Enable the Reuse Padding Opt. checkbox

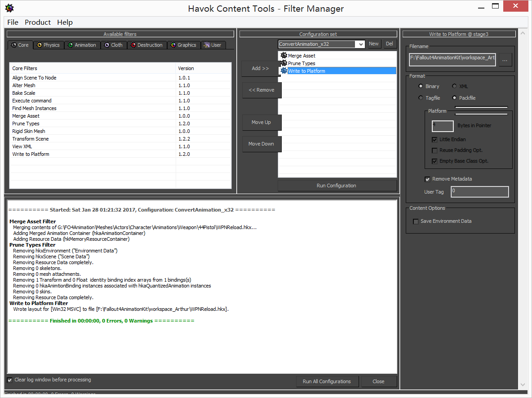coord(434,150)
